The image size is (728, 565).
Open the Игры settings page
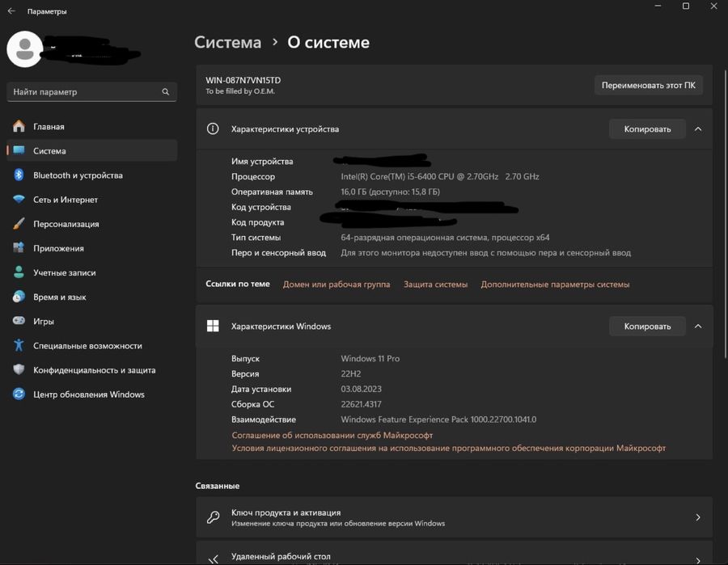tap(44, 321)
